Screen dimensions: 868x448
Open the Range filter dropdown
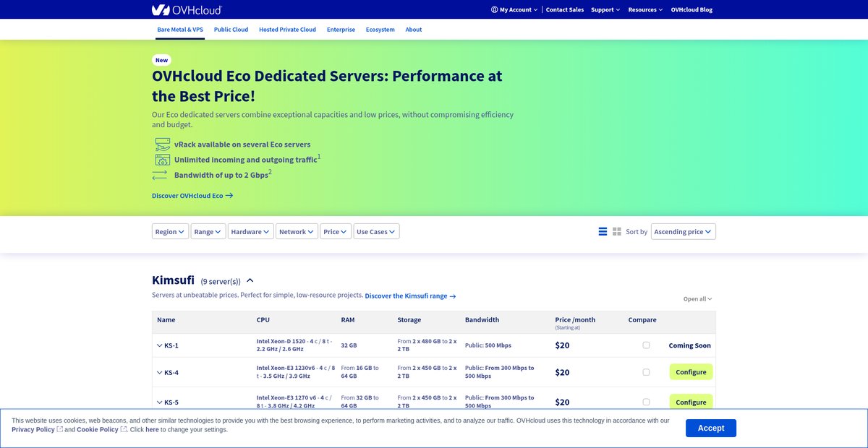pos(208,231)
